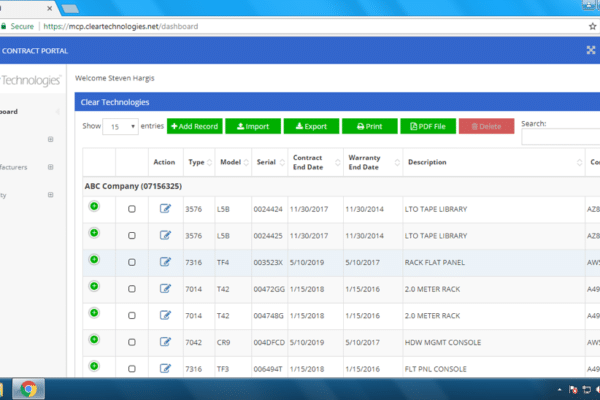This screenshot has height=400, width=600.
Task: Click the RACK FLAT PANEL description
Action: [x=435, y=263]
